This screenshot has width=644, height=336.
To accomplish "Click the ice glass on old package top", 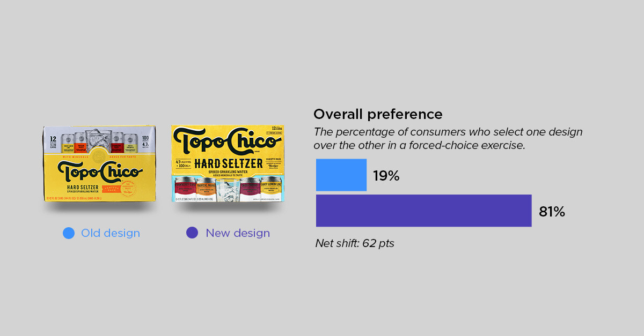I will point(99,140).
